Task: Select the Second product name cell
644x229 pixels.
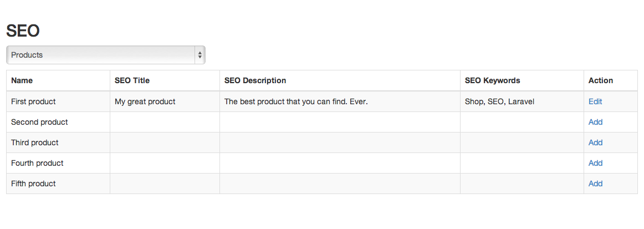Action: click(x=39, y=122)
